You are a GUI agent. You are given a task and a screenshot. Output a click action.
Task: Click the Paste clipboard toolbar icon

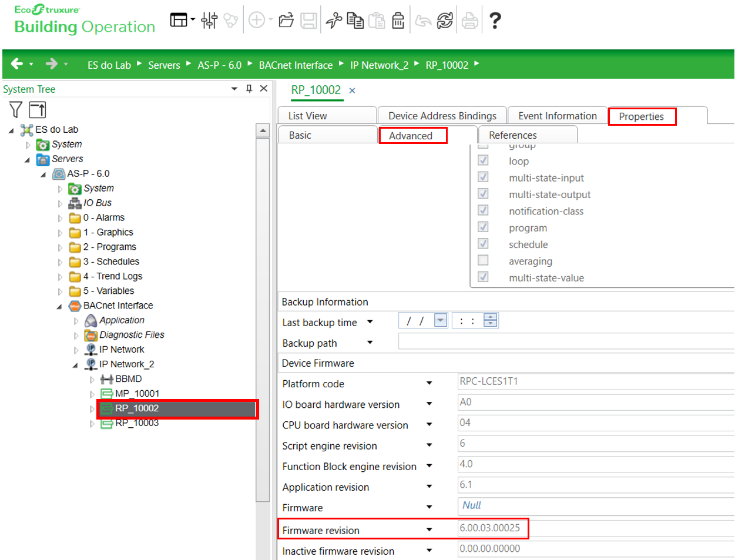[377, 21]
